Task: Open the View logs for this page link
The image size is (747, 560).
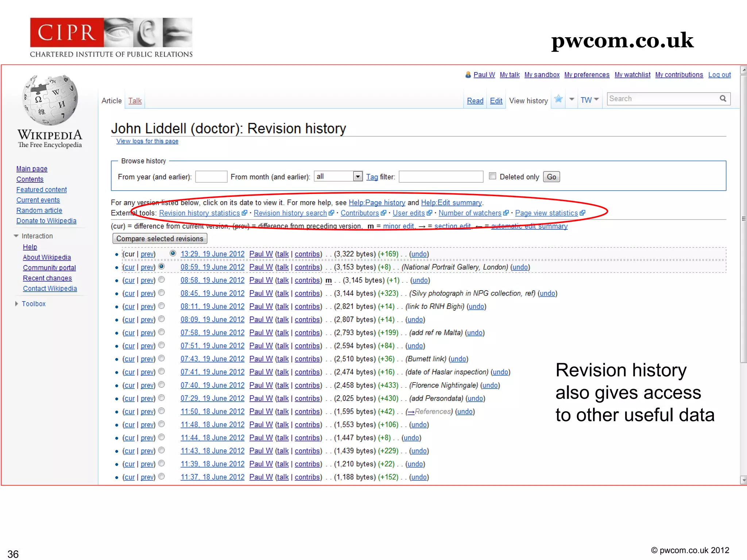Action: tap(147, 141)
